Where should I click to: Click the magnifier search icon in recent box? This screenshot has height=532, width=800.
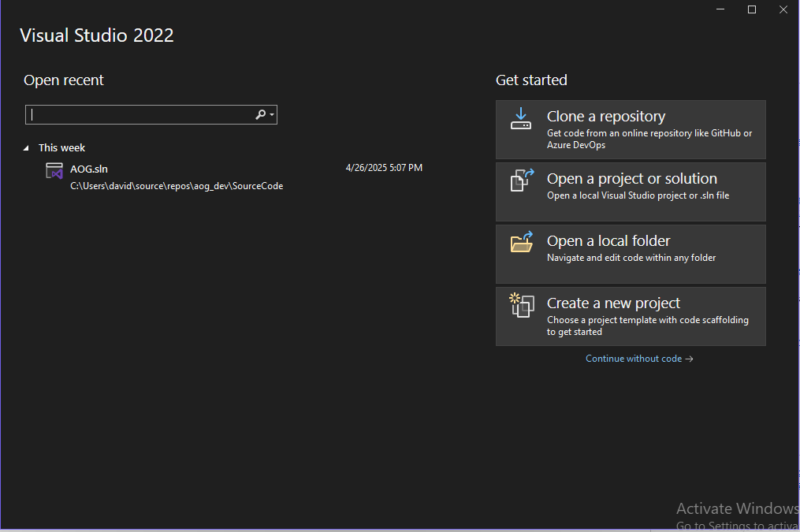pyautogui.click(x=260, y=115)
